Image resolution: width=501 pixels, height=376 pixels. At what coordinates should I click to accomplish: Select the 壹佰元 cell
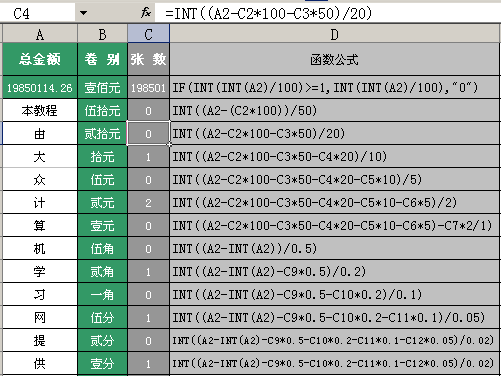[x=102, y=87]
